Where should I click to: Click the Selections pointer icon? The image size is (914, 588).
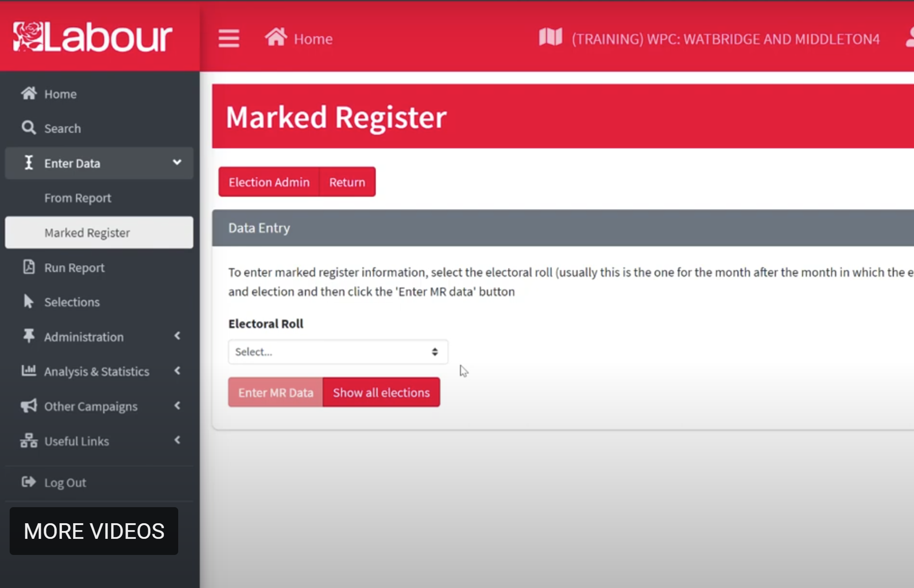point(28,301)
